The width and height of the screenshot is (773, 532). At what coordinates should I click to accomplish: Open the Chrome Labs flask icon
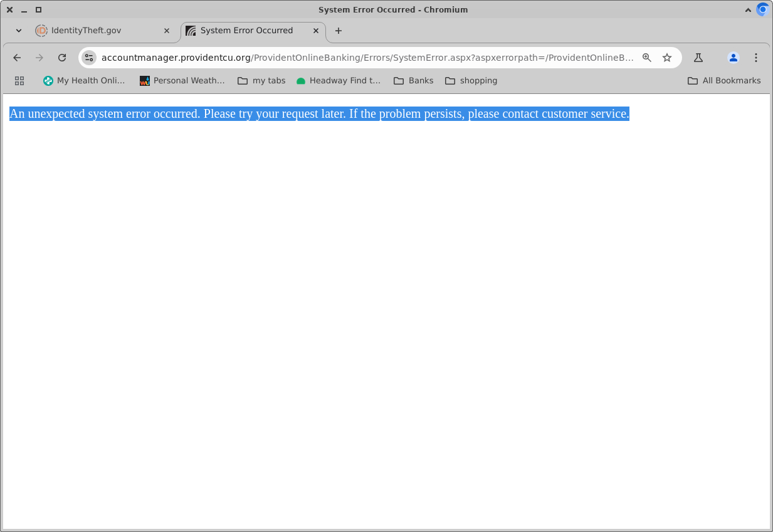coord(698,58)
